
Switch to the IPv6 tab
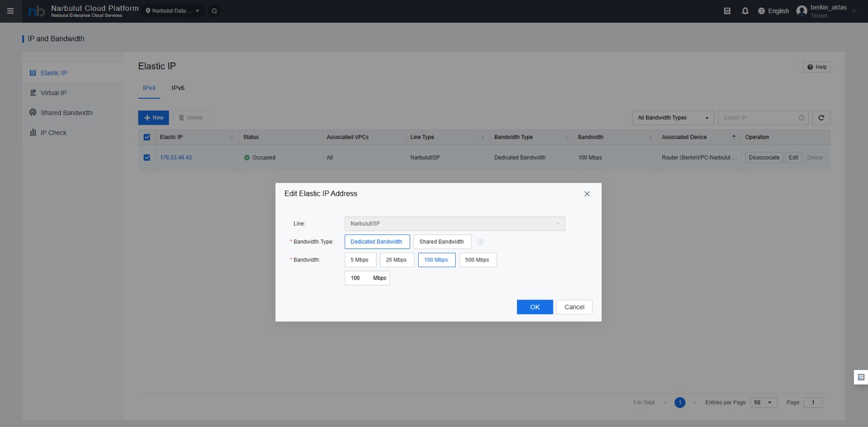coord(178,88)
